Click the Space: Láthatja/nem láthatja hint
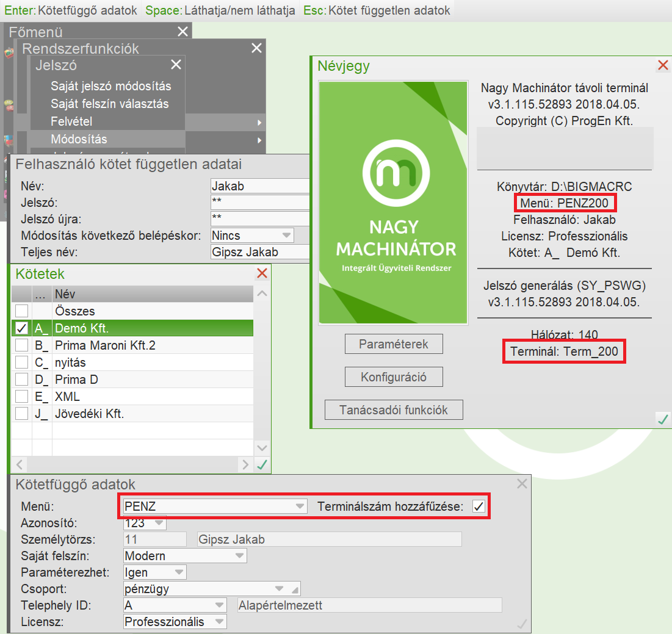The width and height of the screenshot is (672, 634). click(220, 10)
